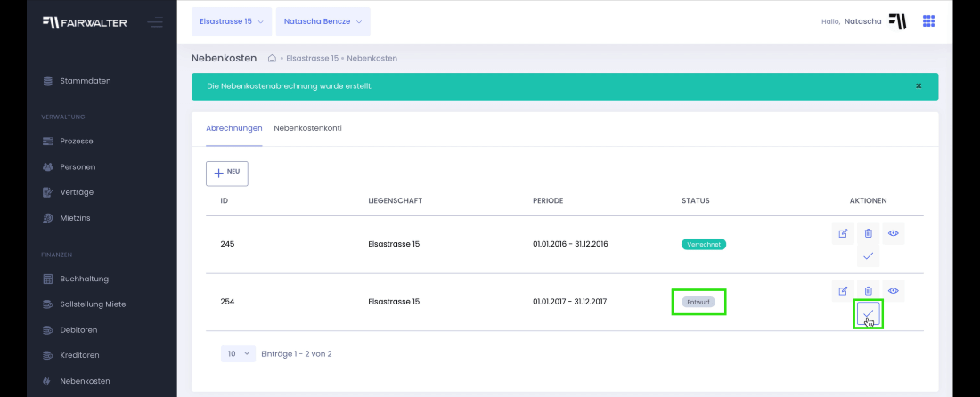Image resolution: width=980 pixels, height=397 pixels.
Task: Click Elsastrasse 15 in the row with ID 254
Action: pyautogui.click(x=394, y=302)
